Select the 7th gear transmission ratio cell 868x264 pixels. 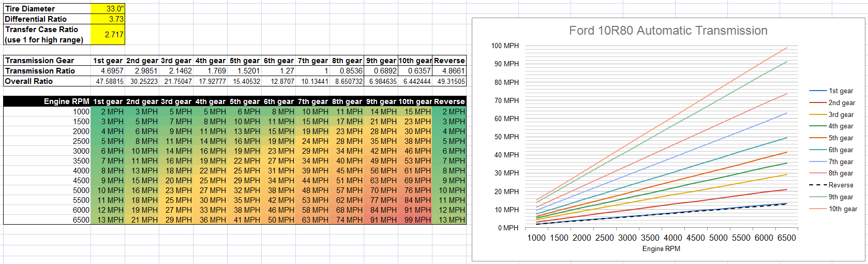pos(312,71)
